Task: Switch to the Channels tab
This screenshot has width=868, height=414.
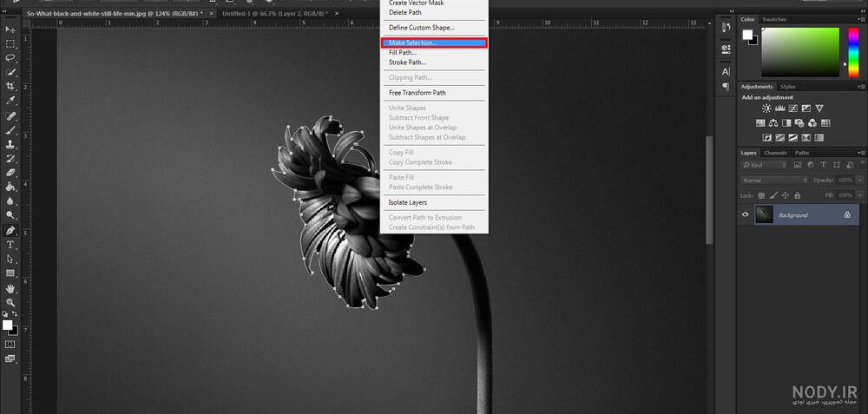Action: click(775, 153)
